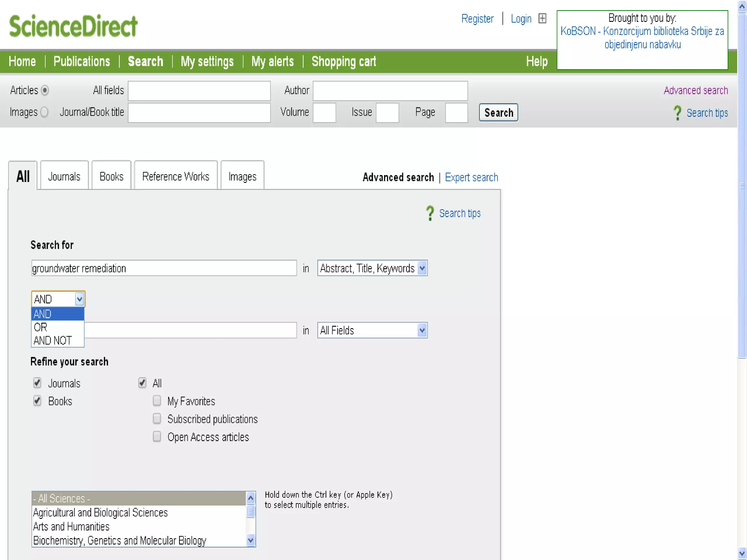Expand the All Fields dropdown
747x560 pixels.
372,331
